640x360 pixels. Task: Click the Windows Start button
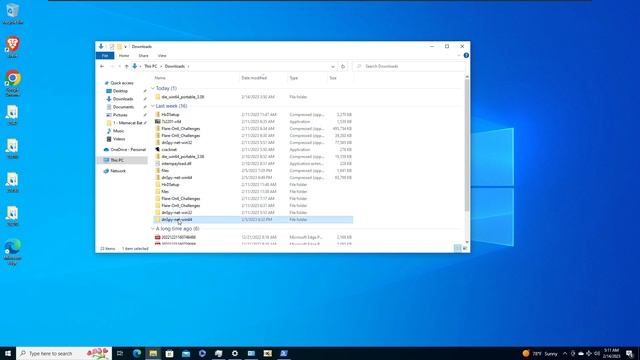(x=8, y=353)
